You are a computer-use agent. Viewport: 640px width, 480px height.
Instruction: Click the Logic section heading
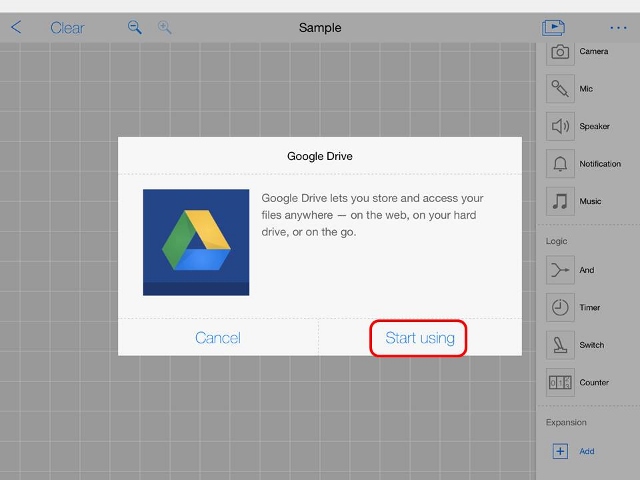[556, 241]
